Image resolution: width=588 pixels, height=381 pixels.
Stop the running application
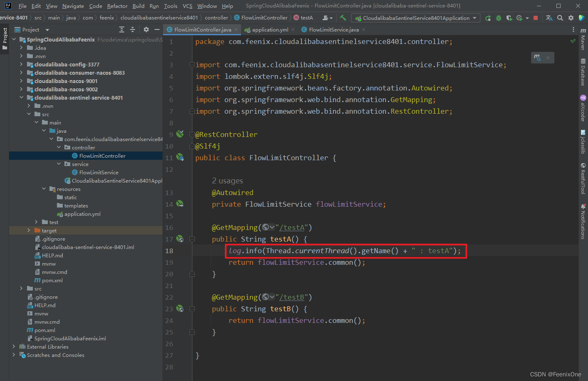536,18
